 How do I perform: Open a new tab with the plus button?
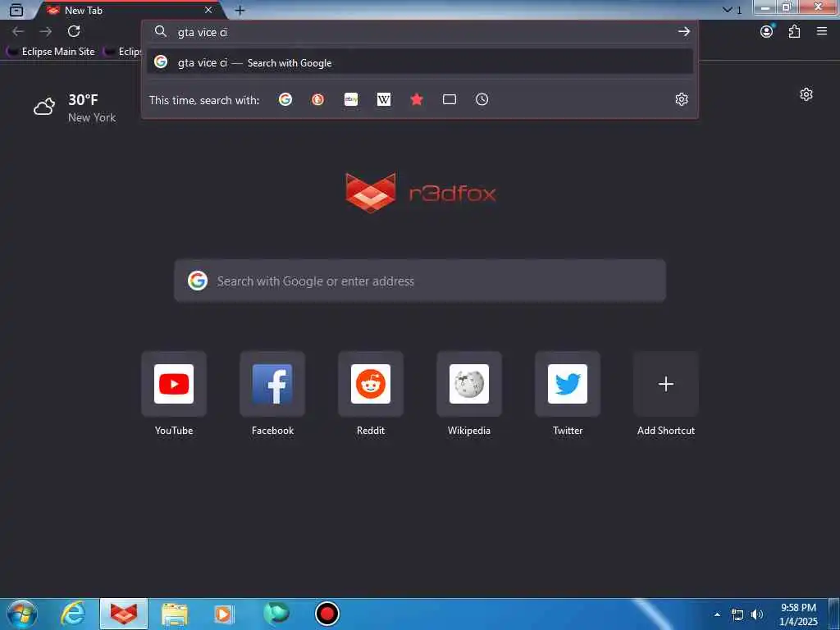pos(240,10)
